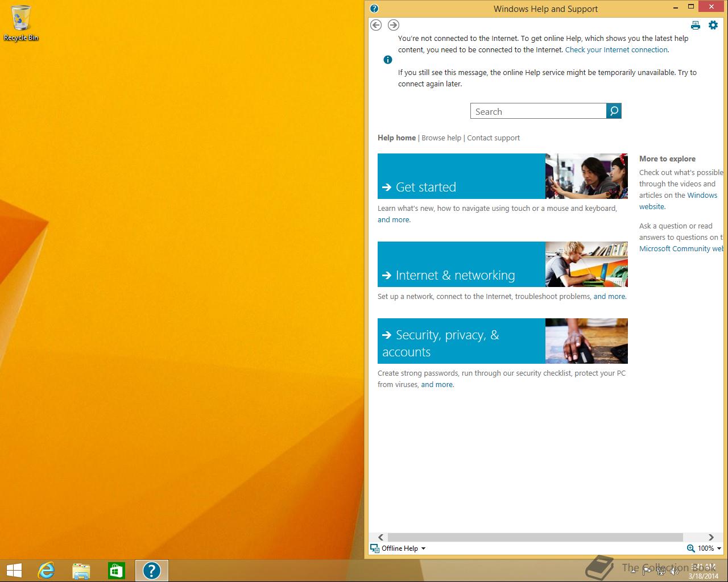Click 'and more' link under Get started
Screen dimensions: 728x582
pyautogui.click(x=394, y=219)
